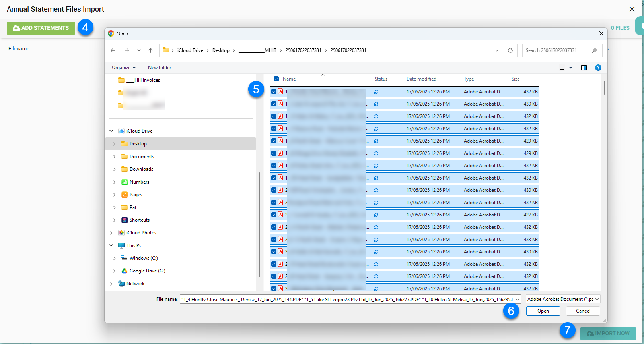This screenshot has height=344, width=644.
Task: Refresh the current folder listing
Action: pyautogui.click(x=510, y=50)
